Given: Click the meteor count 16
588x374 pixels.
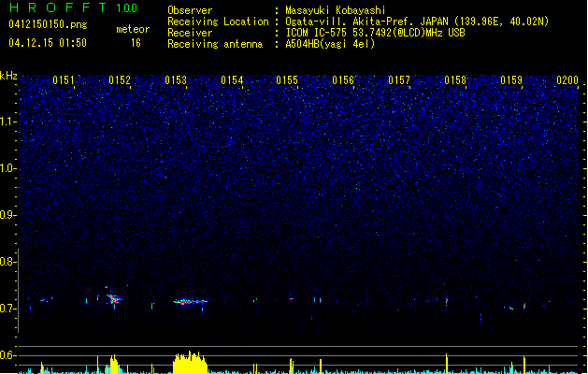Looking at the screenshot, I should click(x=136, y=43).
